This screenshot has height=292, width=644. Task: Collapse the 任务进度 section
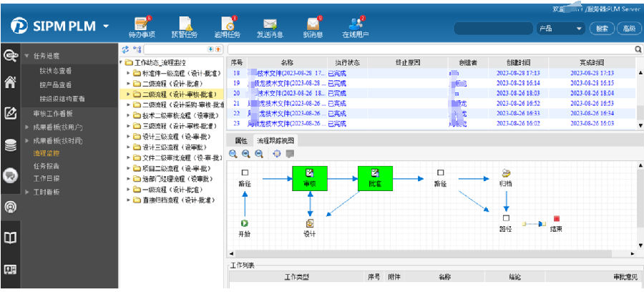[x=27, y=56]
